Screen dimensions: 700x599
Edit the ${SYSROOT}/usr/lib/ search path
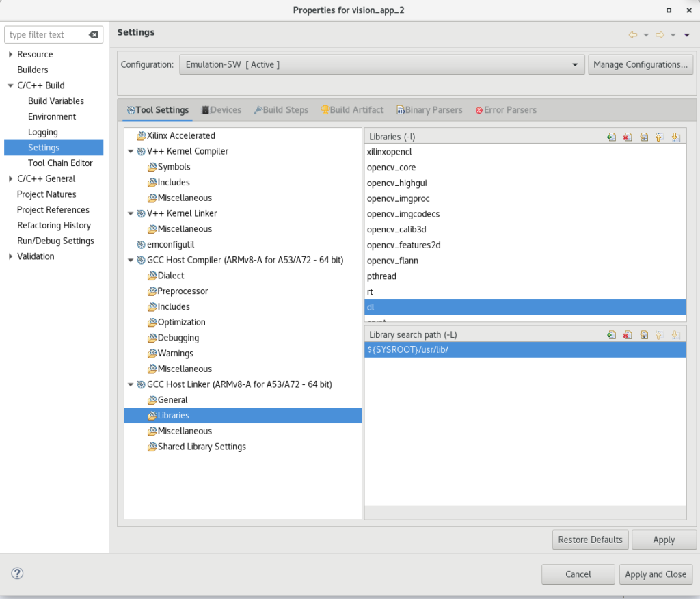coord(644,334)
